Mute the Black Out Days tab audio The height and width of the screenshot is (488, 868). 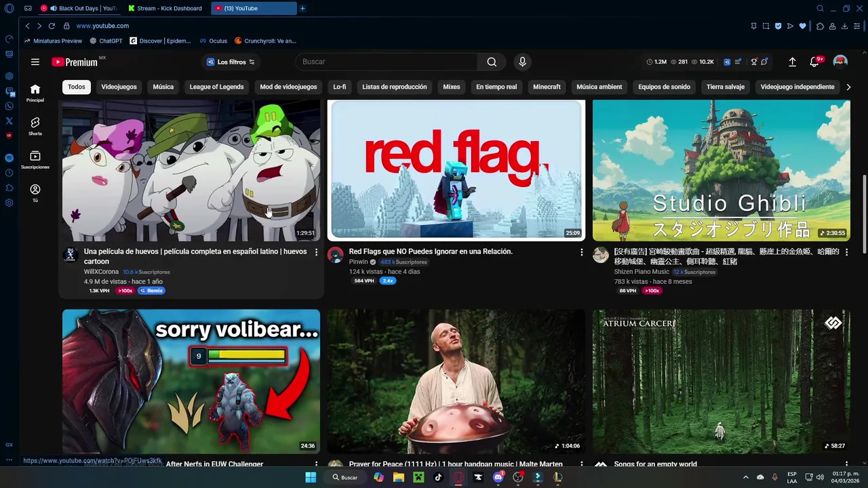(x=54, y=8)
